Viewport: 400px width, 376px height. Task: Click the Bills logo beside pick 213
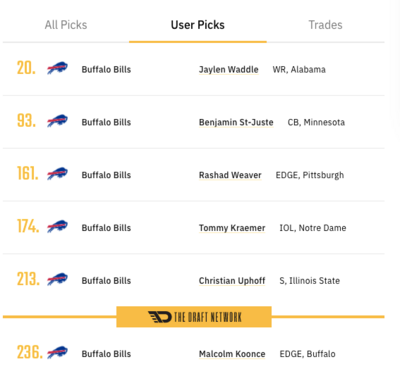57,279
